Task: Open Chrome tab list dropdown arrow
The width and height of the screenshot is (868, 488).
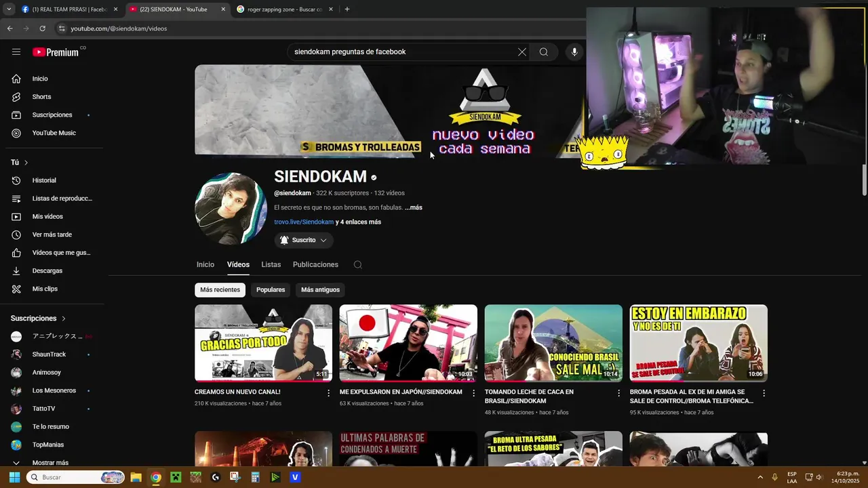Action: pyautogui.click(x=9, y=9)
